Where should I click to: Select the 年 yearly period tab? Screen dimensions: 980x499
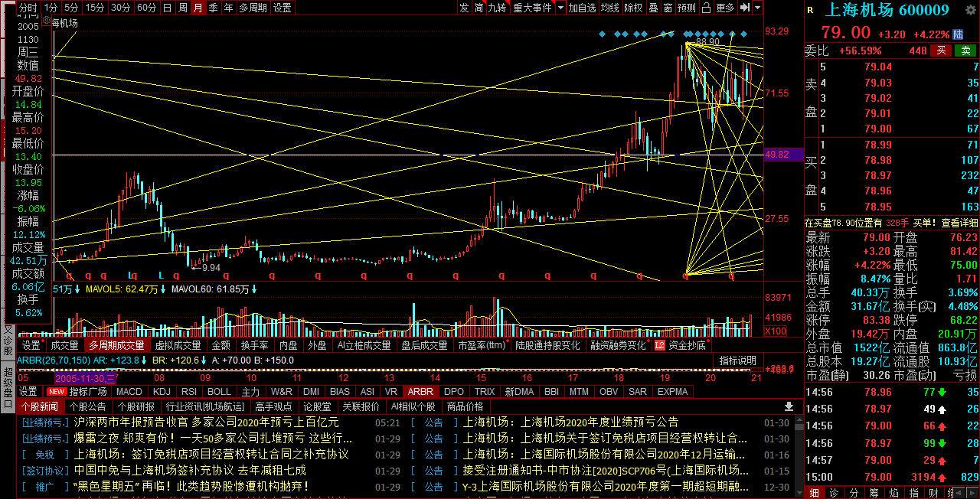pos(228,8)
